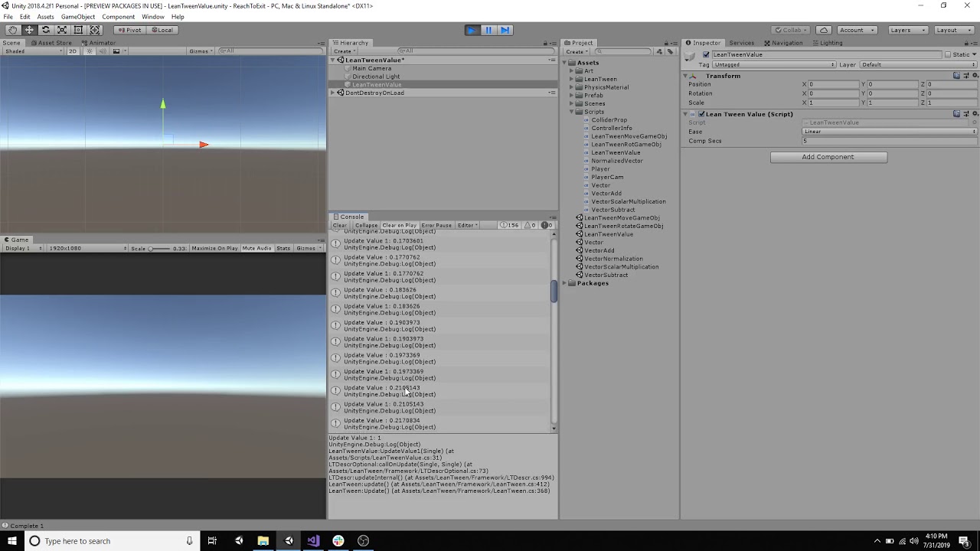Uncheck the GameObject active checkbox

706,55
